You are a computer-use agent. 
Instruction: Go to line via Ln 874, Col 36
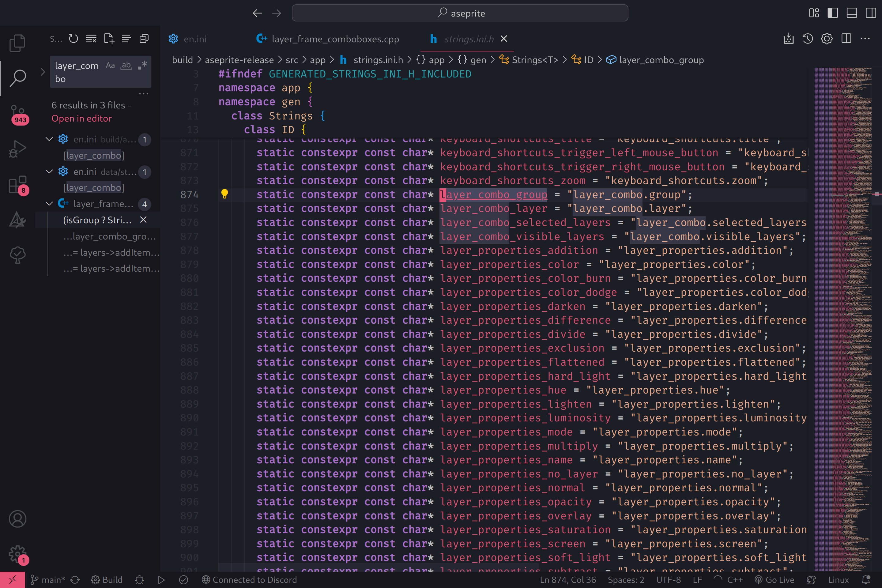click(x=568, y=580)
